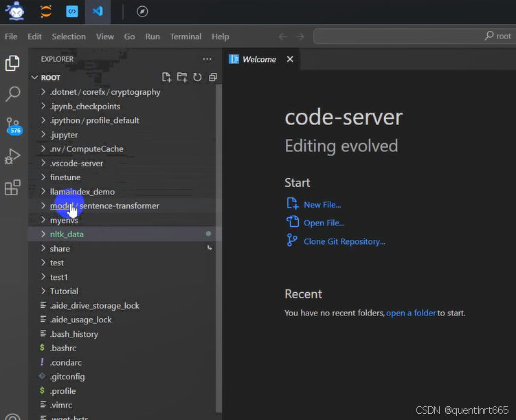This screenshot has height=420, width=516.
Task: Open the View menu
Action: click(105, 36)
